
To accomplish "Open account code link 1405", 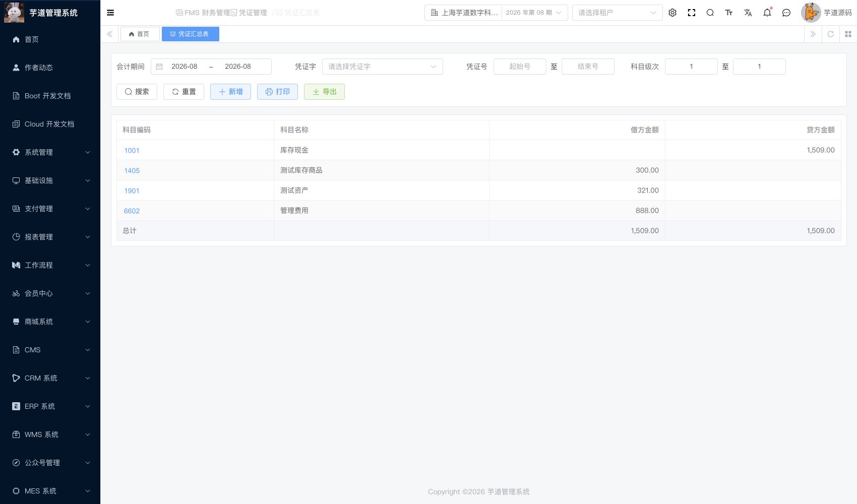I will click(x=132, y=170).
